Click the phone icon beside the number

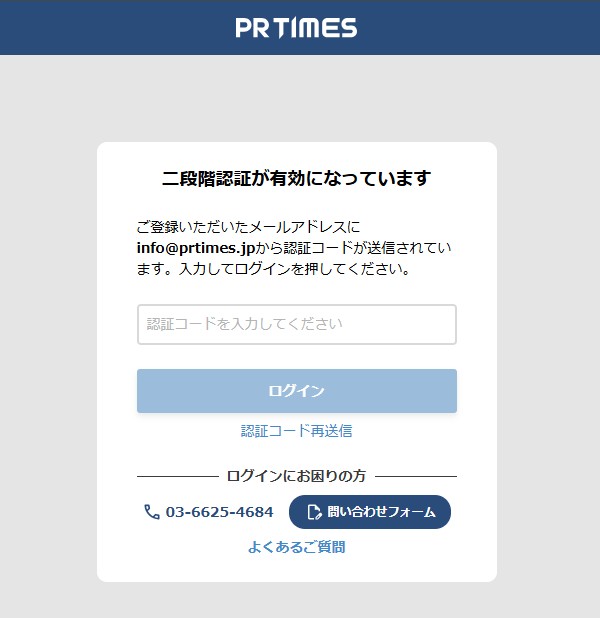[x=152, y=512]
